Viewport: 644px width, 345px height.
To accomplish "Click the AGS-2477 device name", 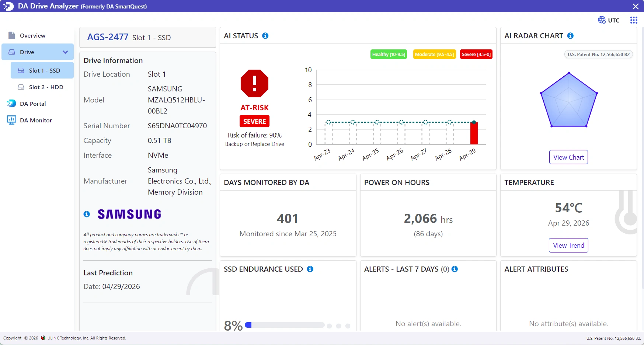I will click(108, 37).
